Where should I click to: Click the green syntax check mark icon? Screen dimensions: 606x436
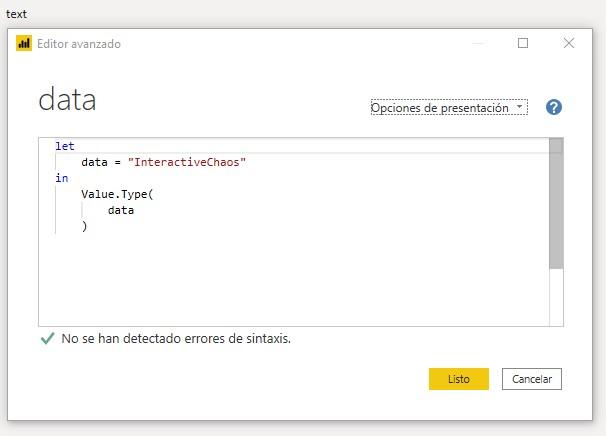tap(46, 339)
